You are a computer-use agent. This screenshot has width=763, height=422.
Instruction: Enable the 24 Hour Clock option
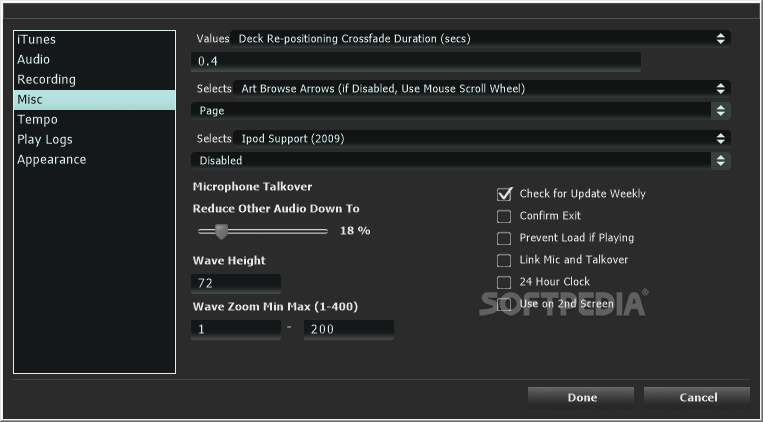(504, 282)
